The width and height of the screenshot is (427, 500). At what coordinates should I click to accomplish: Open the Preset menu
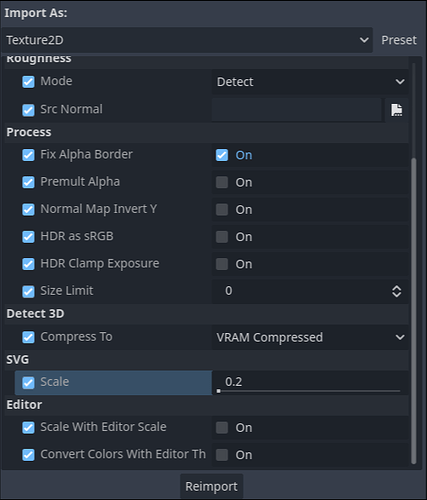[x=399, y=40]
